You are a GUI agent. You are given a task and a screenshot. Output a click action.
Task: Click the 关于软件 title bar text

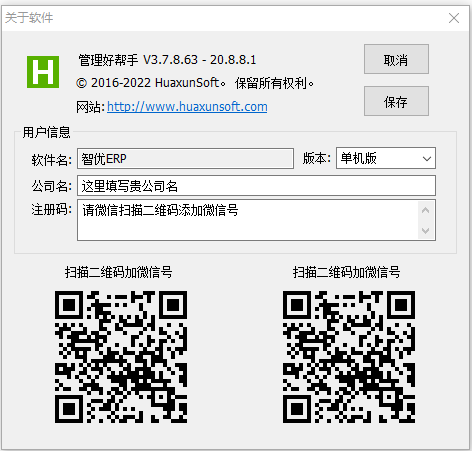29,18
